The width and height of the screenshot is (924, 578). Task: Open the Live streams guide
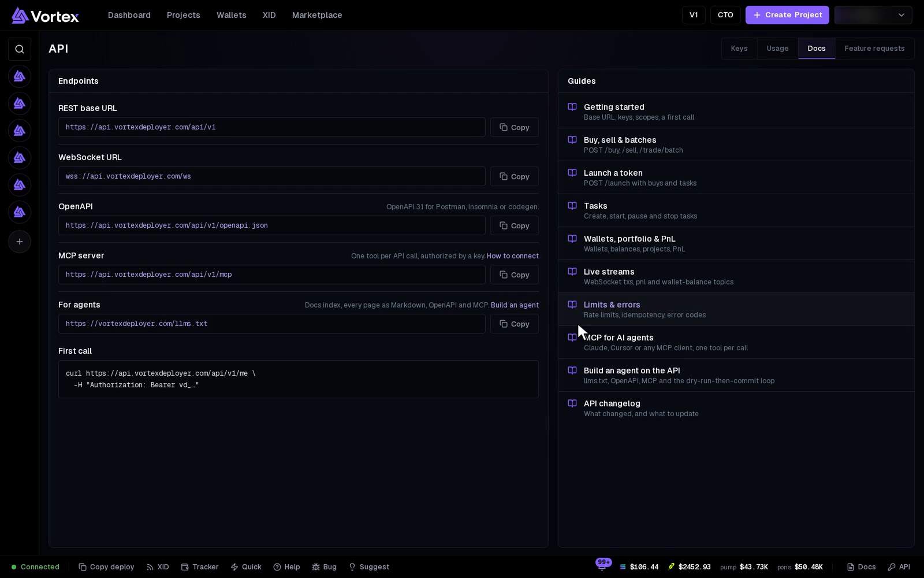pos(736,276)
